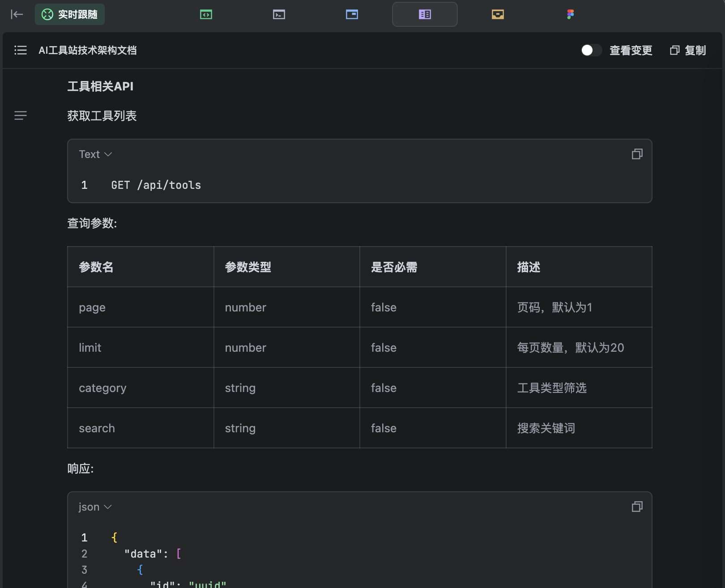The width and height of the screenshot is (725, 588).
Task: Expand the Text language dropdown
Action: [x=95, y=154]
